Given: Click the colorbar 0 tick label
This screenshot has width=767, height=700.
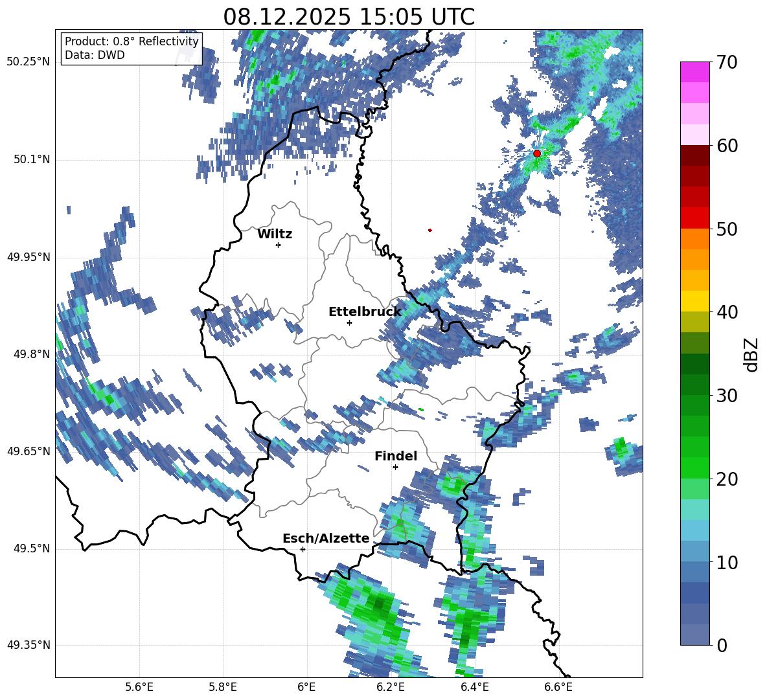Looking at the screenshot, I should click(x=722, y=646).
